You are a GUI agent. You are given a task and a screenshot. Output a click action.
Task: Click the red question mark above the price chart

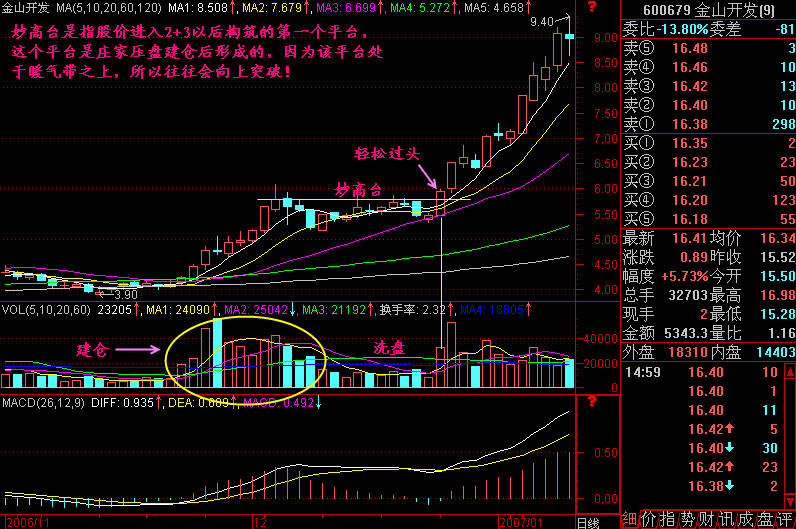(591, 7)
